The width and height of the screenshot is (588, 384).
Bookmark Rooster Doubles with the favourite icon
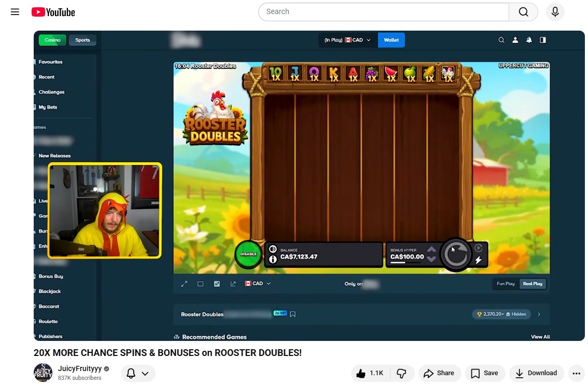[x=293, y=314]
